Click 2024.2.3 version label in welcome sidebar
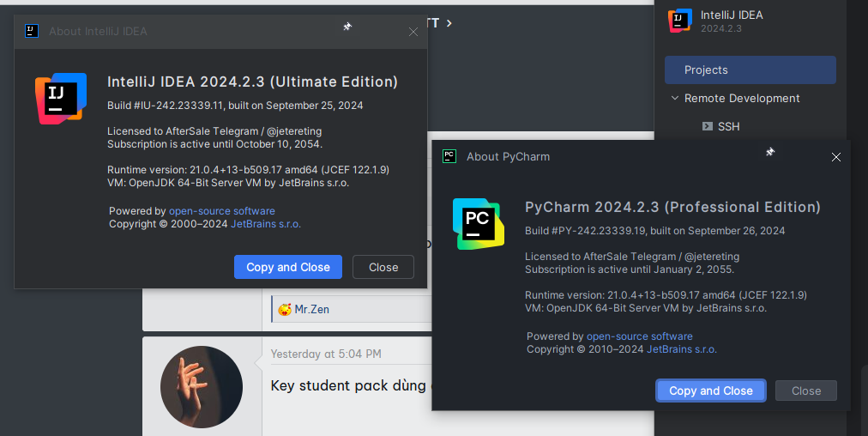The image size is (868, 436). (x=720, y=28)
